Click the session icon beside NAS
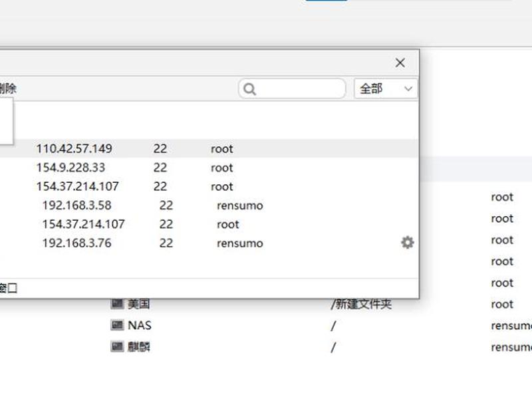This screenshot has height=399, width=532. click(x=118, y=325)
